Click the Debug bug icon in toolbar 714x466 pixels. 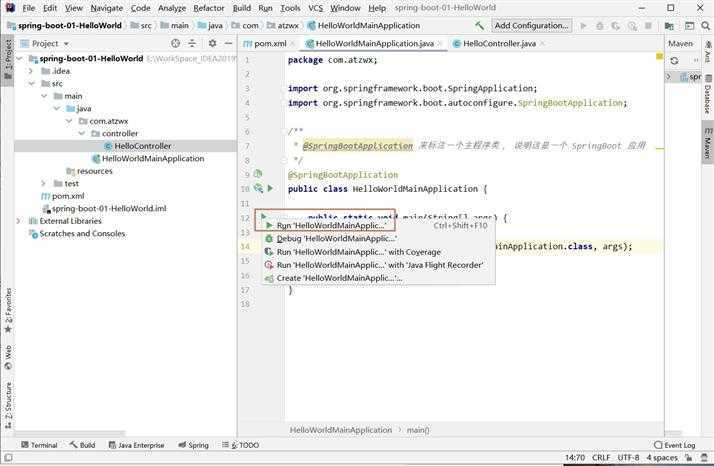click(x=600, y=26)
